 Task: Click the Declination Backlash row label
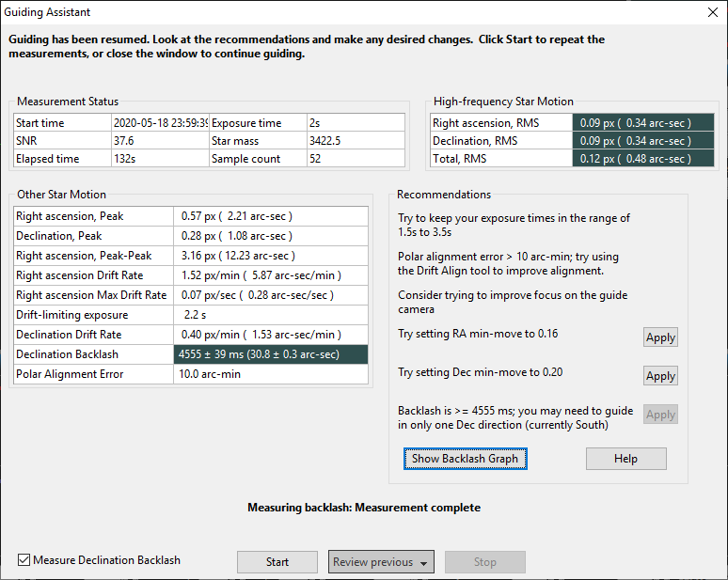[x=94, y=354]
